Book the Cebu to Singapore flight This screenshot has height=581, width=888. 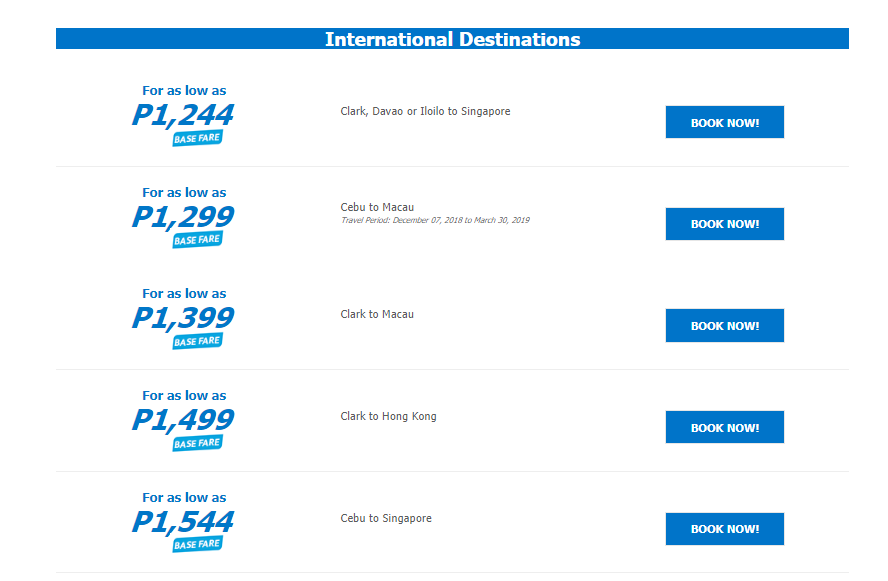(x=724, y=529)
